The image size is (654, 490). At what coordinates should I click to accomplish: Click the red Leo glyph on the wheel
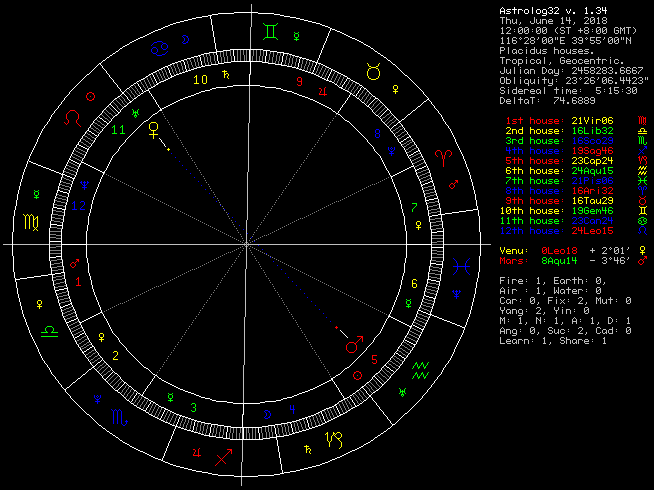pyautogui.click(x=71, y=119)
